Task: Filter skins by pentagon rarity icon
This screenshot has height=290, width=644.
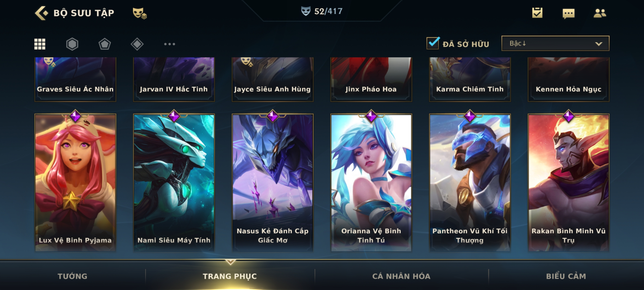Action: coord(105,44)
